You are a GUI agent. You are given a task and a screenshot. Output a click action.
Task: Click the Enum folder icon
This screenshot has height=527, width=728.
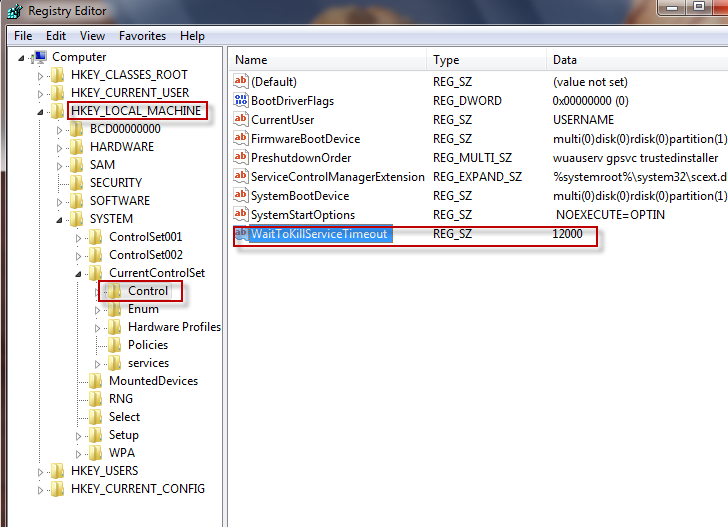(x=115, y=309)
